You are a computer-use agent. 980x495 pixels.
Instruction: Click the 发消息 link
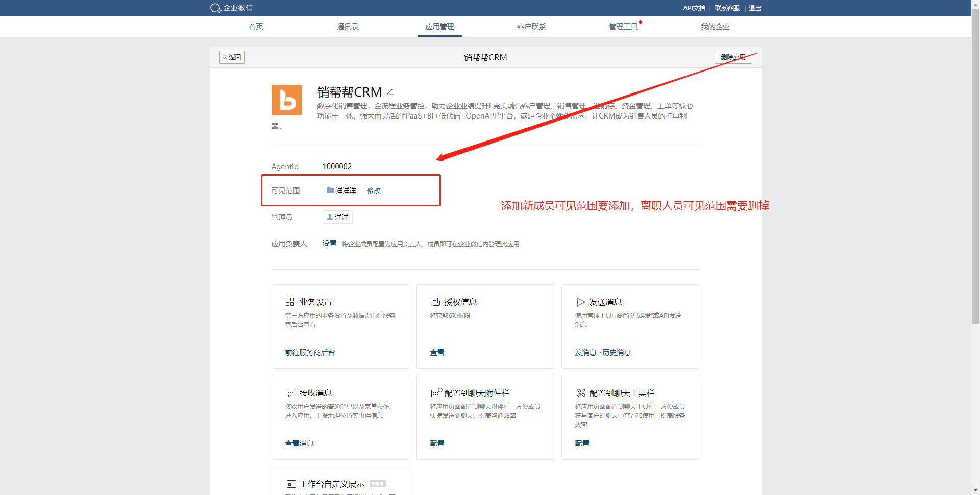[585, 352]
